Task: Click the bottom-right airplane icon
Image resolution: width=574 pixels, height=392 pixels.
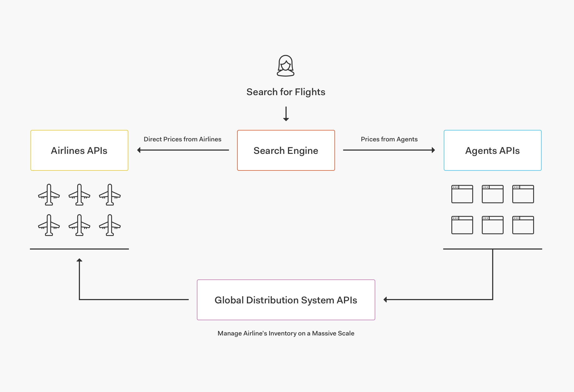Action: [x=110, y=225]
